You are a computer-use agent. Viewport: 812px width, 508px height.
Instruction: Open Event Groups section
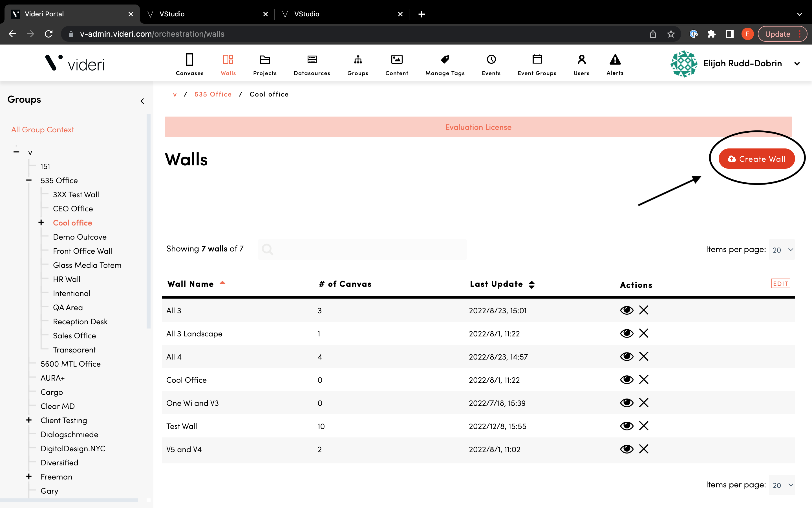pos(537,65)
